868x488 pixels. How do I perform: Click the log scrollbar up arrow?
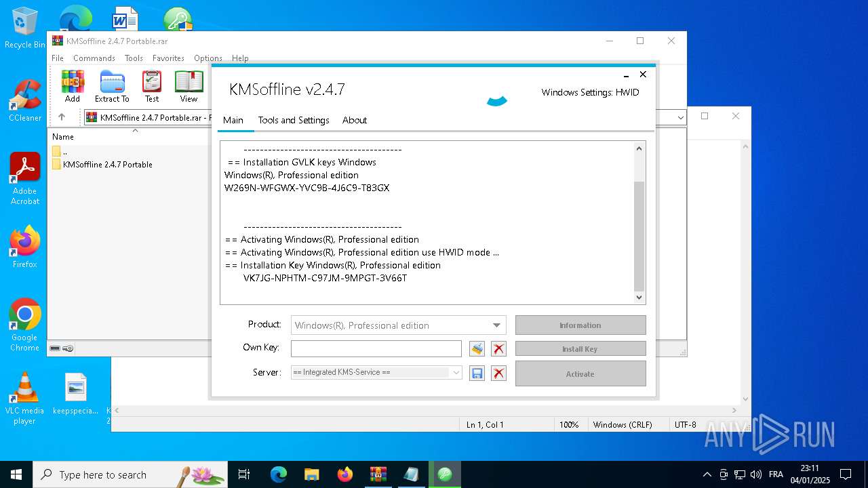(639, 148)
